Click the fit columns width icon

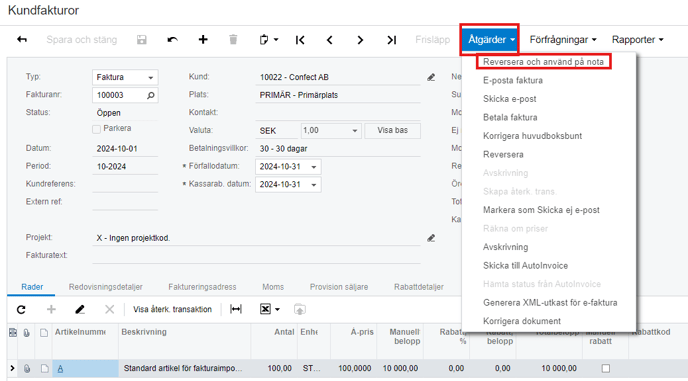(x=236, y=309)
